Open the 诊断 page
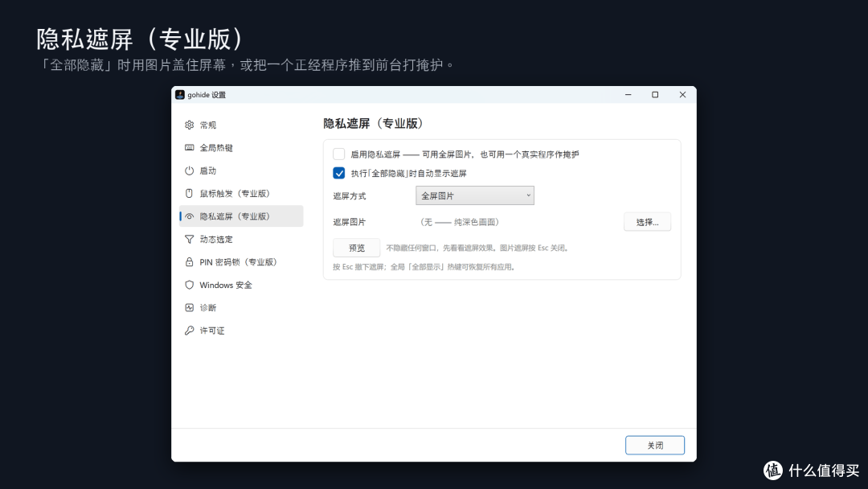This screenshot has height=489, width=868. 241,307
